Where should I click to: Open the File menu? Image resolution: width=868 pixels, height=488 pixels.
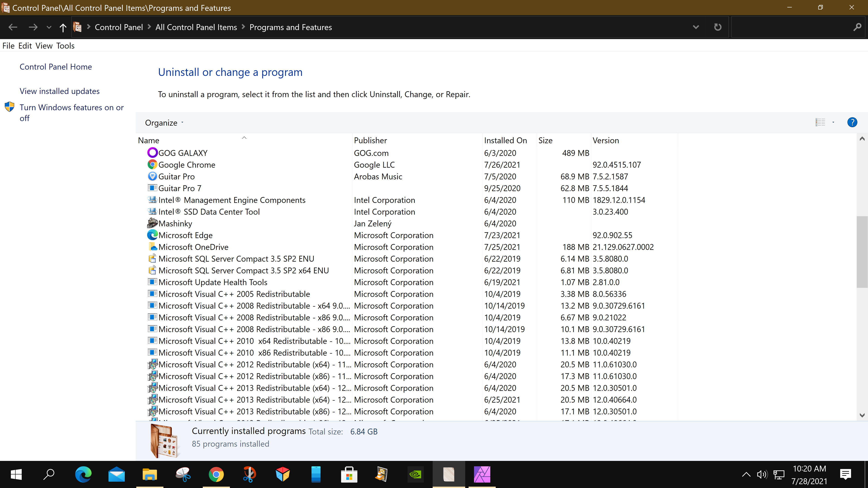pos(8,46)
